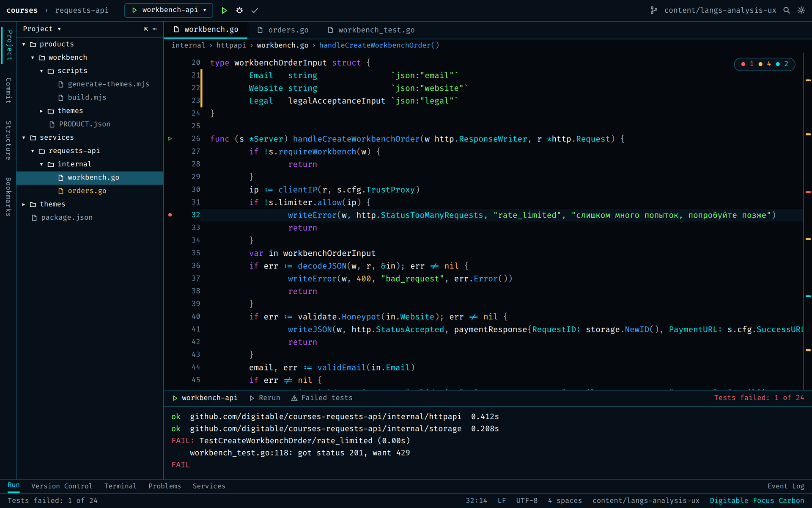Click the file icon of build.mjs
The height and width of the screenshot is (508, 812).
pos(61,97)
